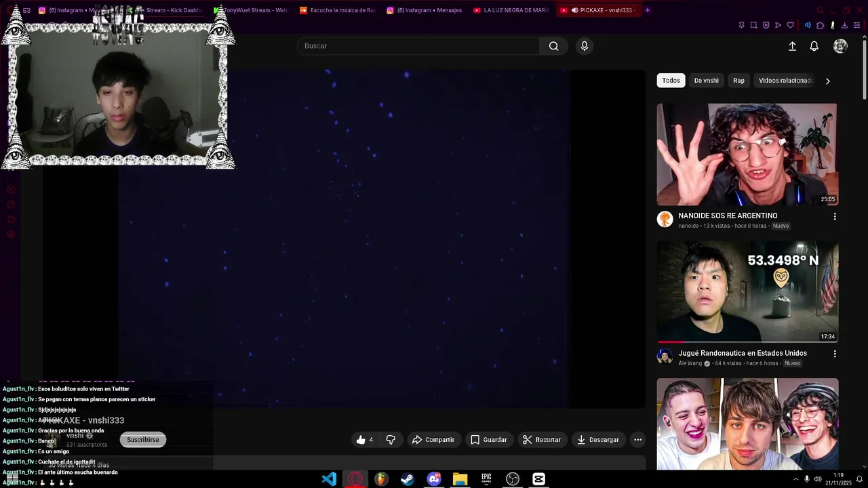This screenshot has height=488, width=868.
Task: Open options for Jugué Randonautica video
Action: point(835,354)
